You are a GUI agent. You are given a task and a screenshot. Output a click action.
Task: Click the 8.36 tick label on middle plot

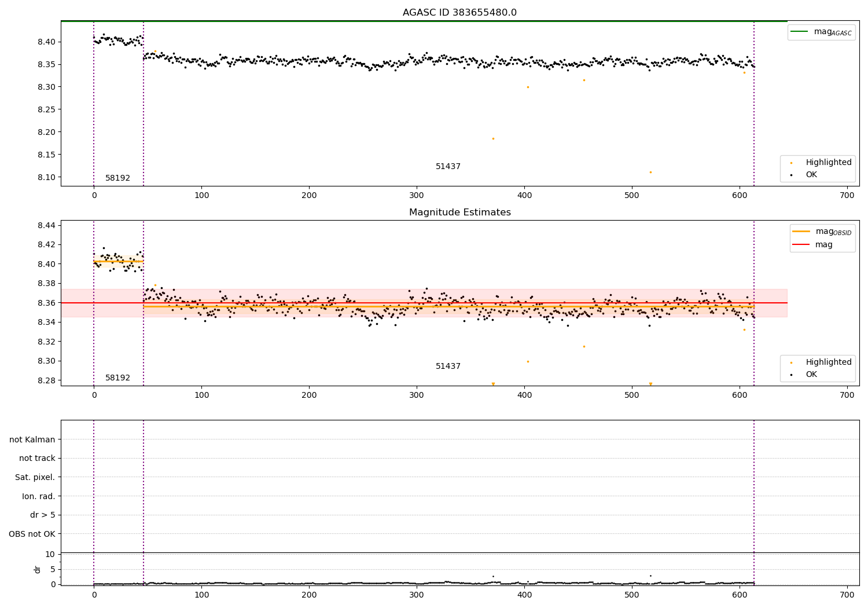tap(46, 303)
